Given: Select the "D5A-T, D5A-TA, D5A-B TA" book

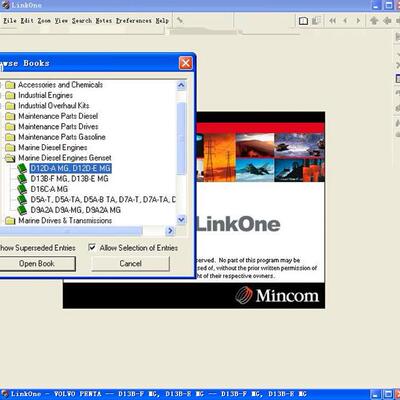Looking at the screenshot, I should click(x=103, y=200).
